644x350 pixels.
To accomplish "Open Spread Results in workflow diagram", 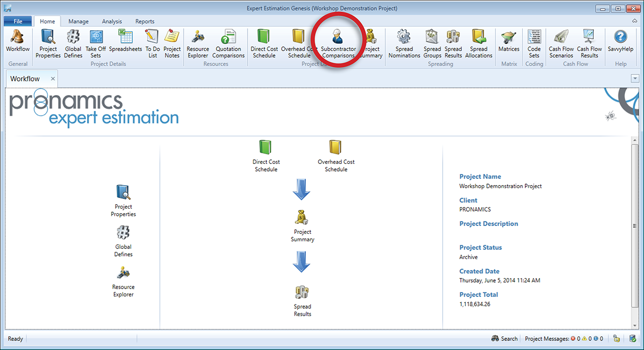I will [302, 301].
